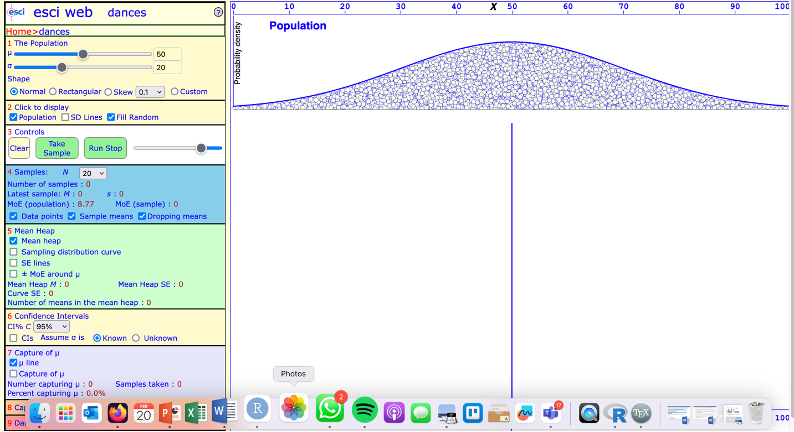Enable Sampling distribution curve checkbox
Image resolution: width=794 pixels, height=432 pixels.
(13, 252)
